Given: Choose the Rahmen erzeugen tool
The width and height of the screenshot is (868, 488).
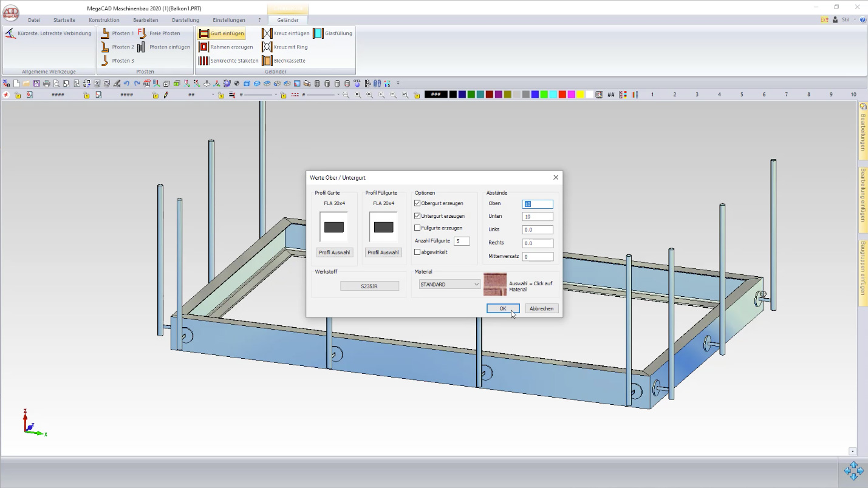Looking at the screenshot, I should pos(204,47).
